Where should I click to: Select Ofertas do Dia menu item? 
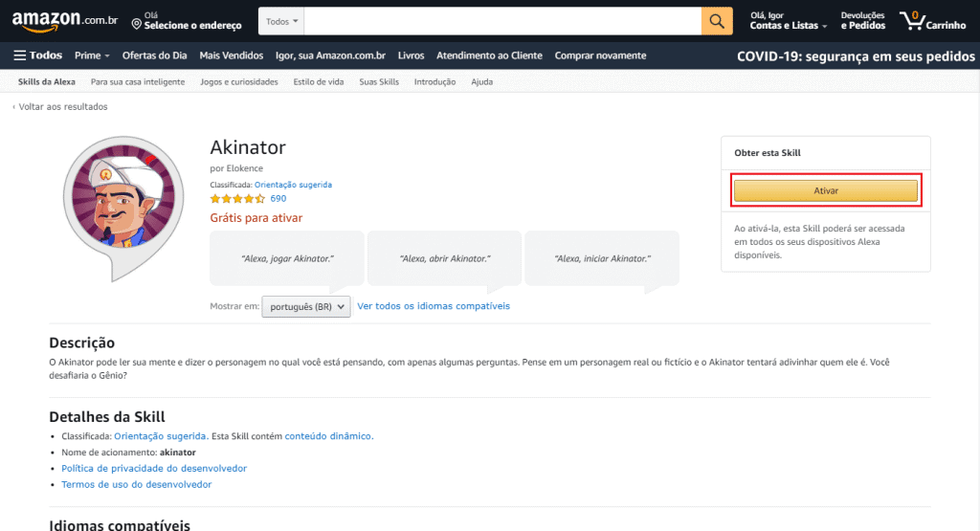(154, 55)
